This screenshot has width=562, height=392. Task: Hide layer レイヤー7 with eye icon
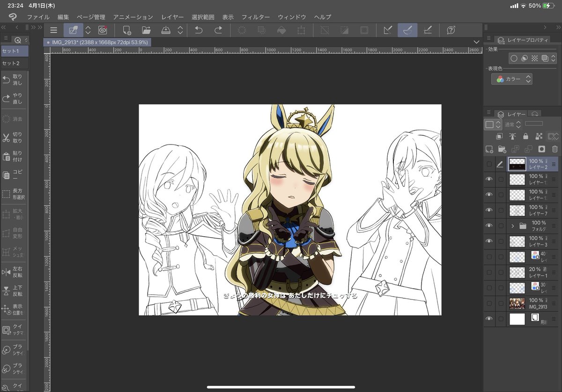click(x=489, y=210)
